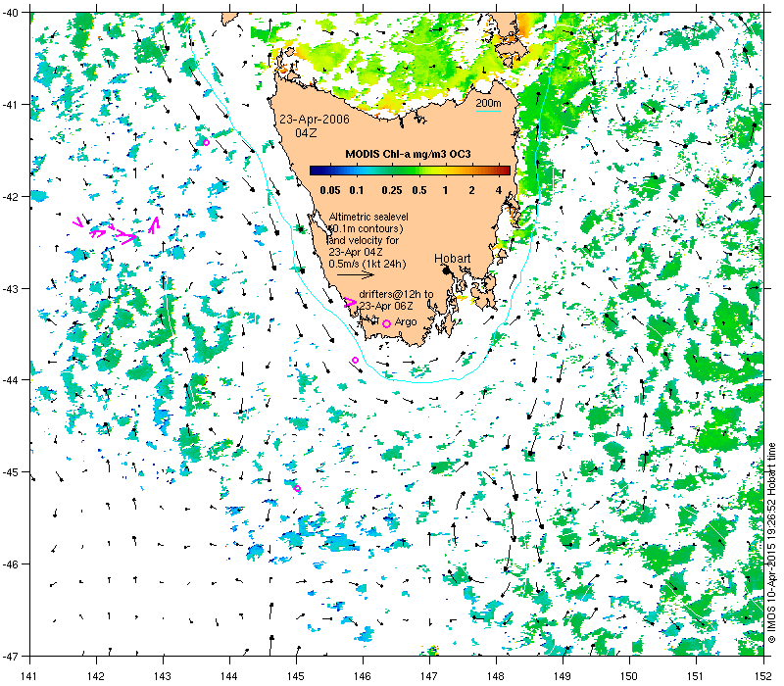Screen dimensions: 784x686
Task: Click the '-40' latitude axis label
Action: pos(11,13)
